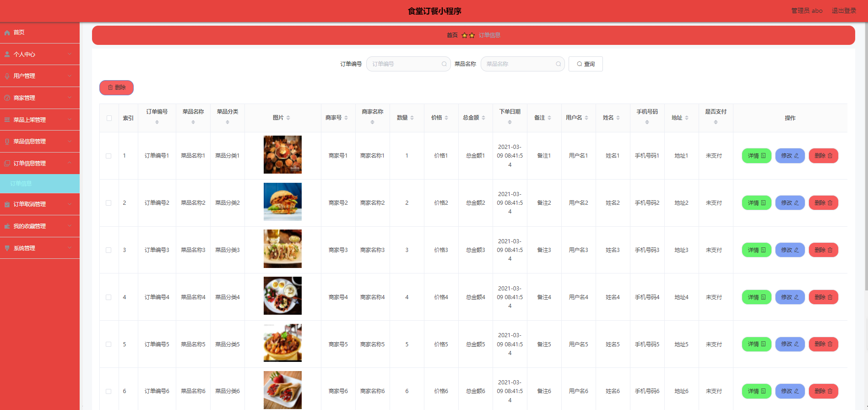Click the red batch 删除 button above table
Screen dimensions: 868x410
point(116,87)
